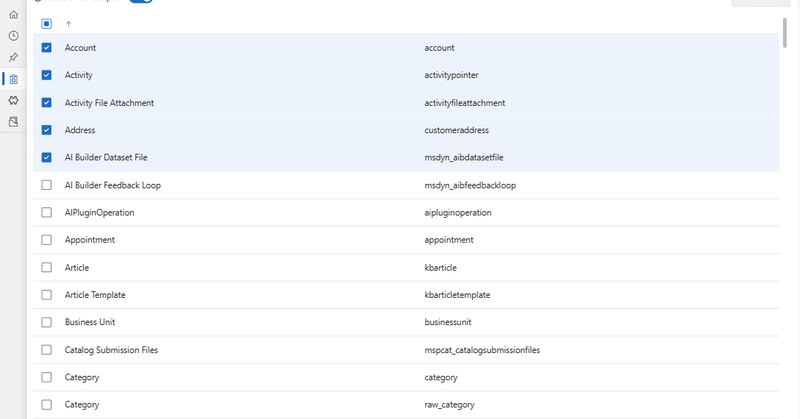Click the businessunit logical name
The height and width of the screenshot is (419, 800).
[x=448, y=322]
